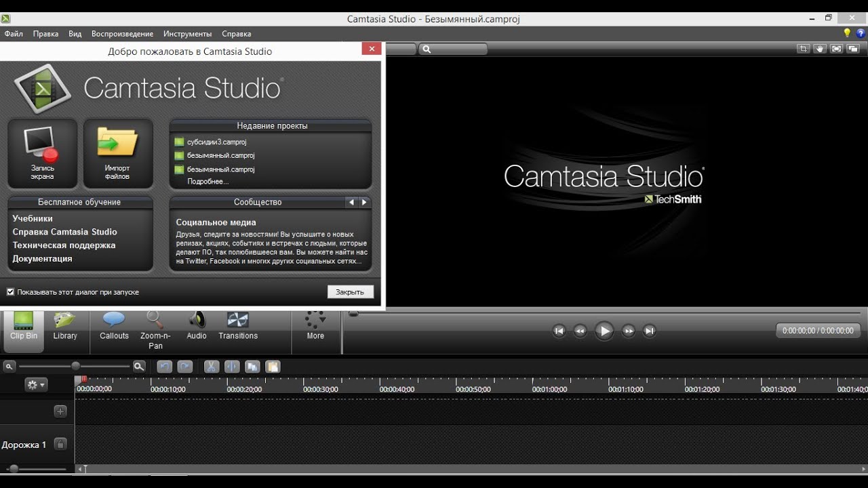Image resolution: width=868 pixels, height=488 pixels.
Task: Play the video preview
Action: point(604,331)
